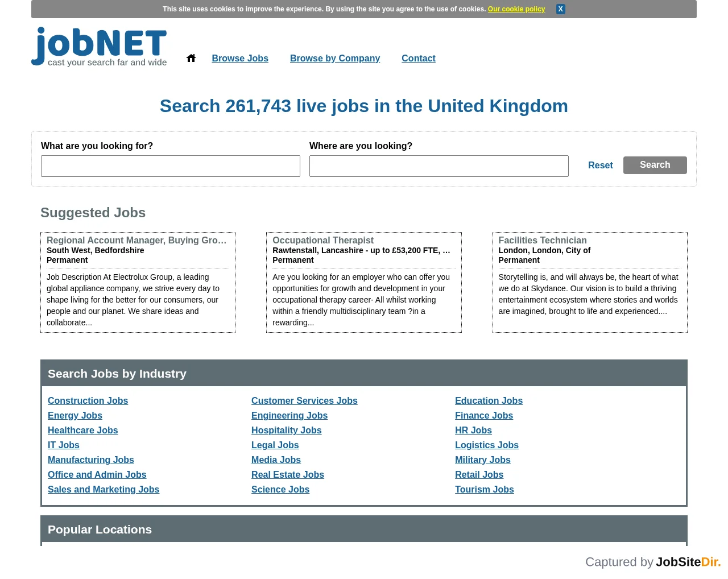Browse Science Jobs
The height and width of the screenshot is (579, 728).
pyautogui.click(x=280, y=489)
